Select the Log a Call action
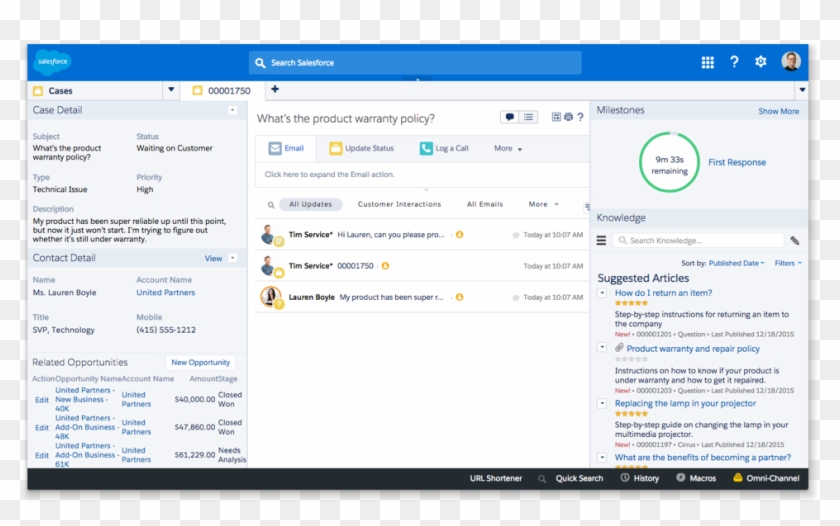The width and height of the screenshot is (840, 526). pos(444,148)
